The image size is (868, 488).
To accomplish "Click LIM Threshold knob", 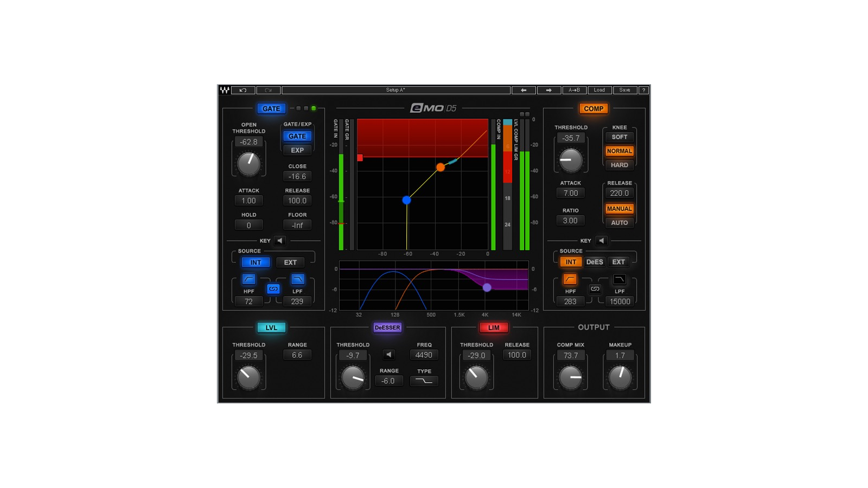I will coord(476,377).
